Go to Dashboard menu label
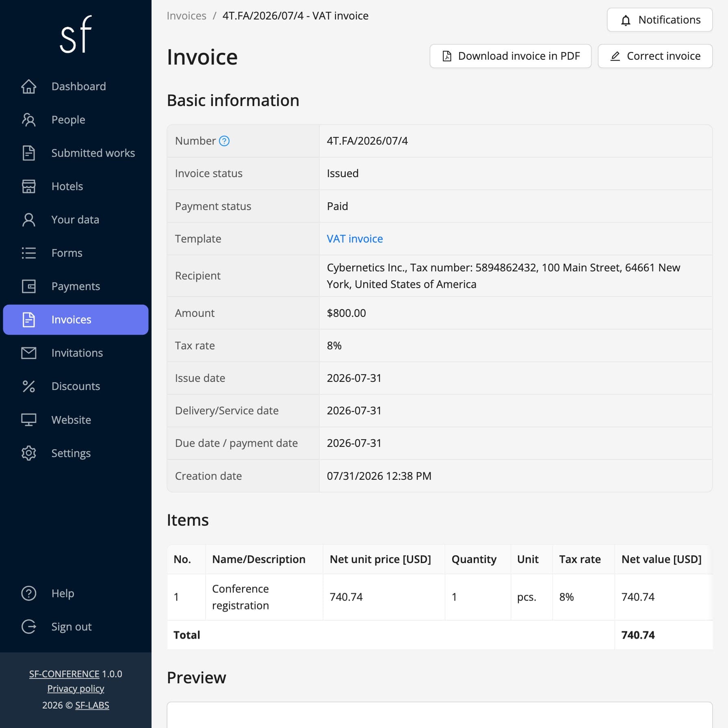This screenshot has width=728, height=728. point(79,87)
